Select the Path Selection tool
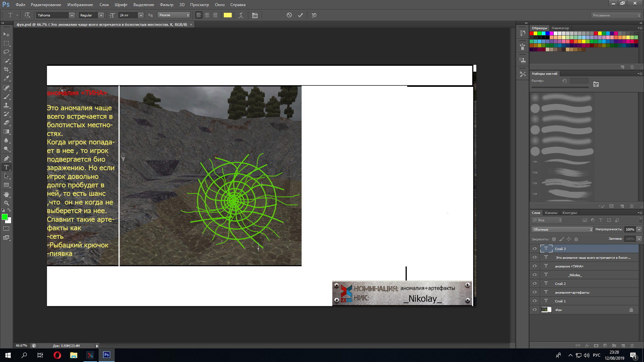Viewport: 644px width, 362px height. point(6,176)
